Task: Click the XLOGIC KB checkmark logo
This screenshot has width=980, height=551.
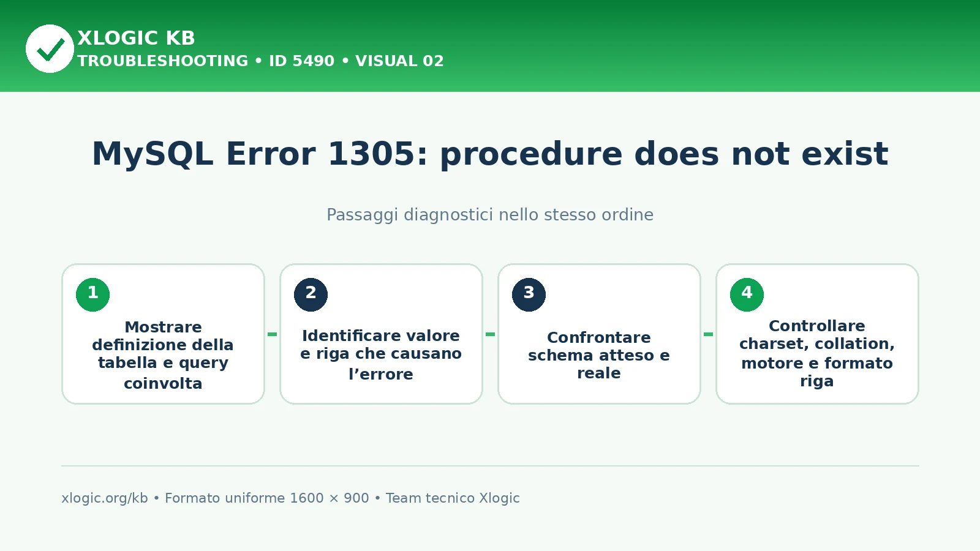Action: click(50, 48)
